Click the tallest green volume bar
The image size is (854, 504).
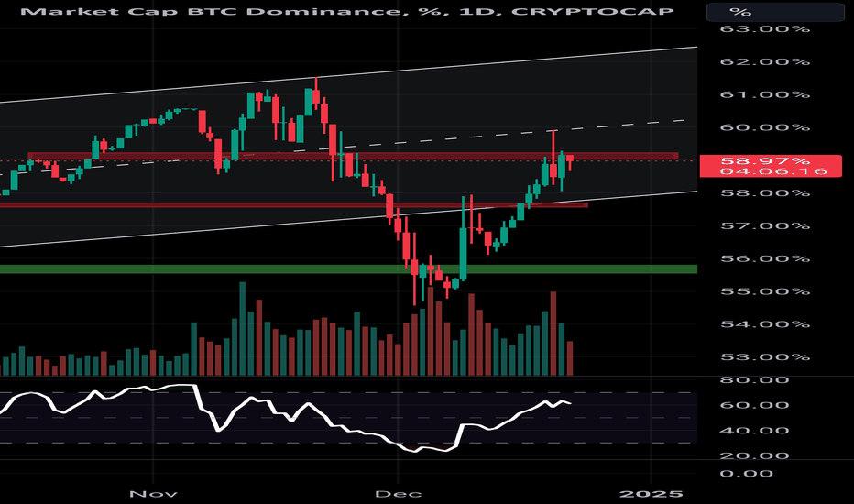pyautogui.click(x=243, y=329)
